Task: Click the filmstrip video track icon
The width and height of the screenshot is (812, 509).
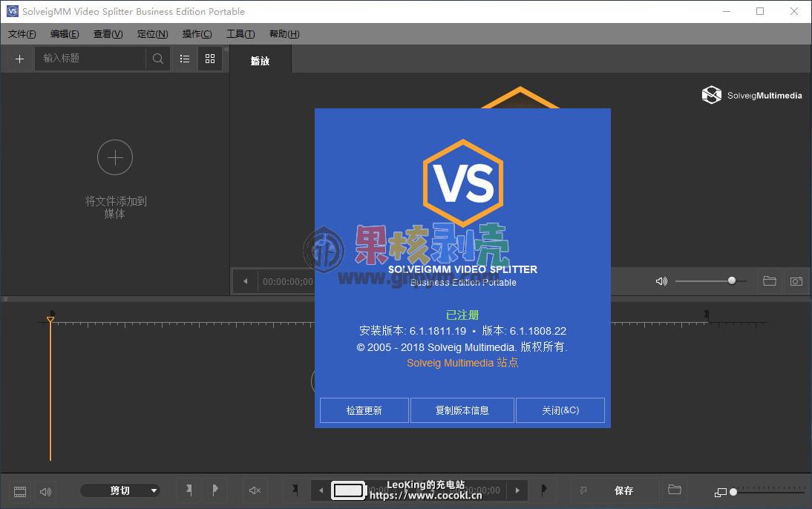Action: (20, 491)
